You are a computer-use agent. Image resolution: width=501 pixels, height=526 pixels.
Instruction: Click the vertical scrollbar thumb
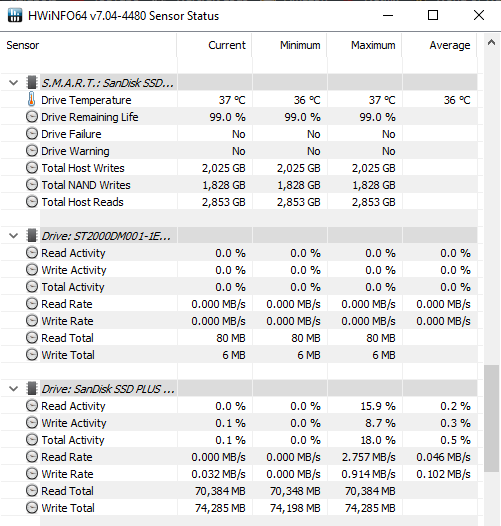492,419
